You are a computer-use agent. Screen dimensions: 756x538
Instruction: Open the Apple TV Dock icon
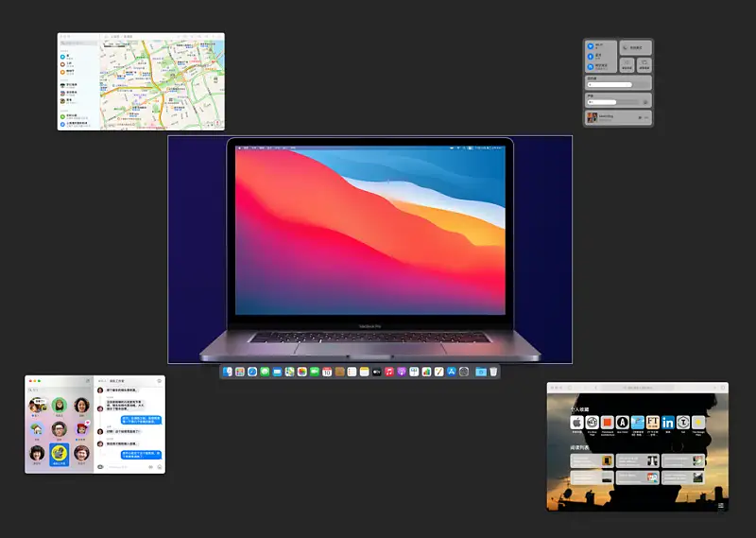tap(376, 372)
